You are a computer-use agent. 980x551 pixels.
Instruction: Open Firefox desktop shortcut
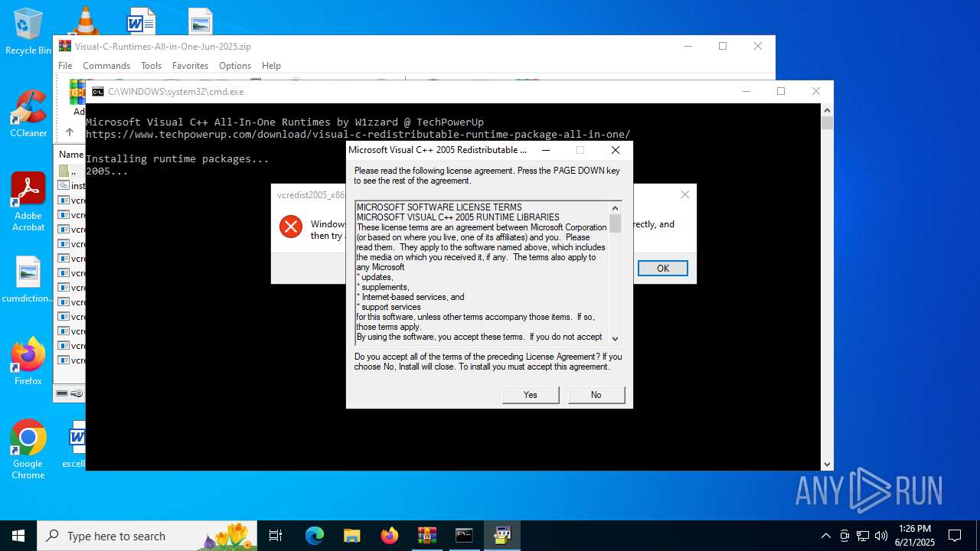point(28,361)
